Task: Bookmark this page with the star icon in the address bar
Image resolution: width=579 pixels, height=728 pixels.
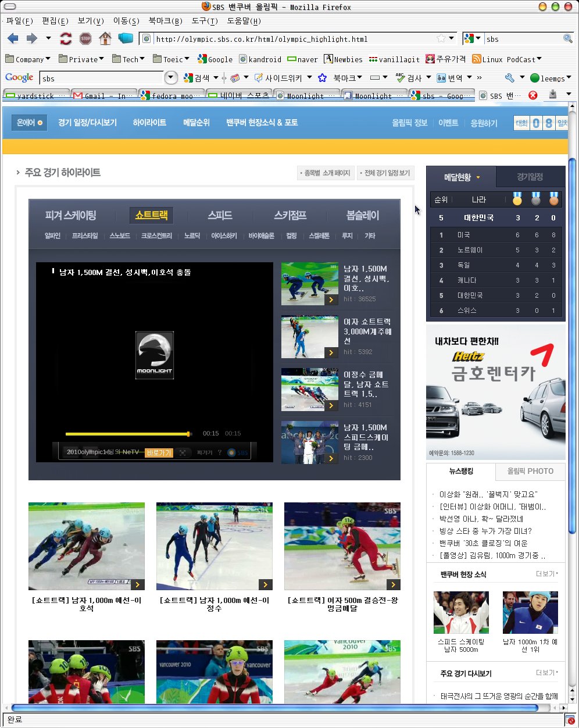Action: [x=441, y=38]
